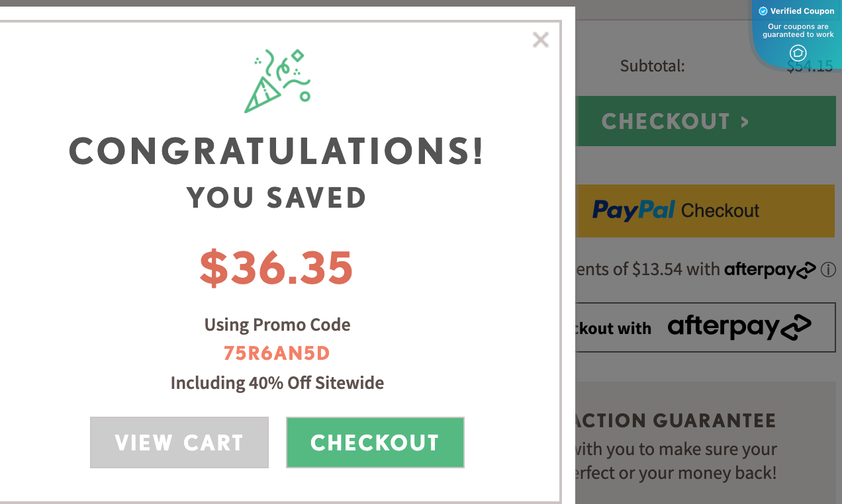The height and width of the screenshot is (504, 842).
Task: Click the Subtotal label
Action: 652,65
